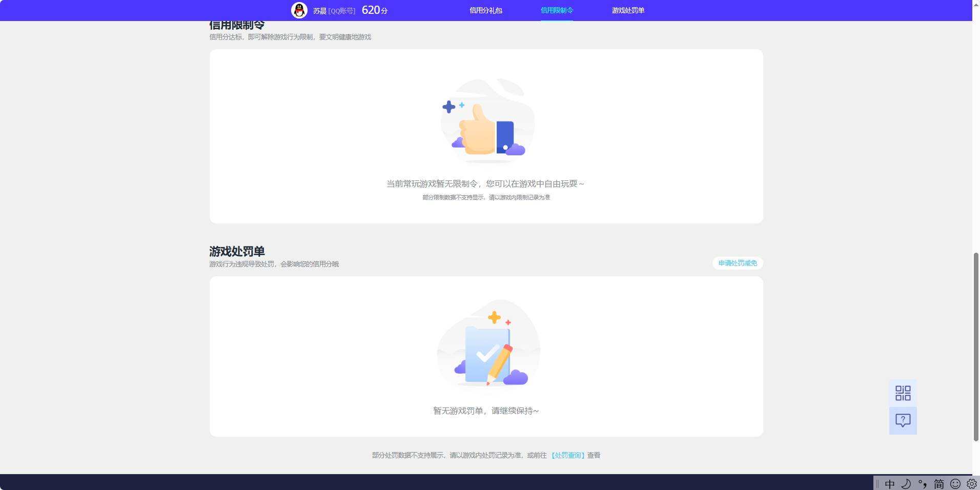980x490 pixels.
Task: Click the 信用分达标 subtitle text
Action: tap(290, 37)
